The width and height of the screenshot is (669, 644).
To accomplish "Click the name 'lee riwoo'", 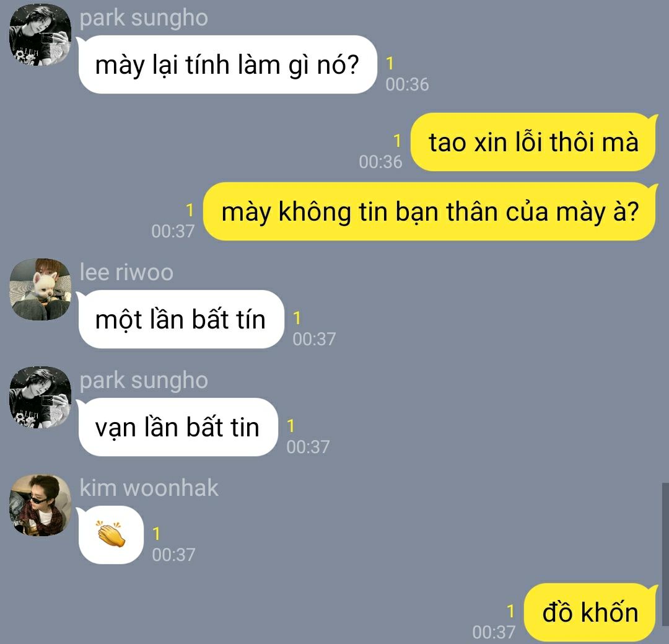I will point(127,272).
